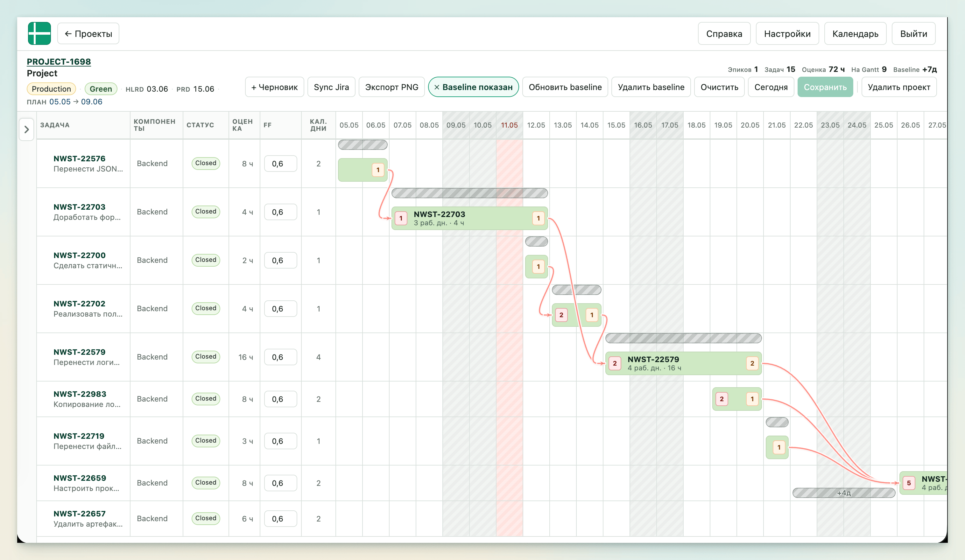Open task NWST-22719 in list
965x560 pixels.
point(79,436)
